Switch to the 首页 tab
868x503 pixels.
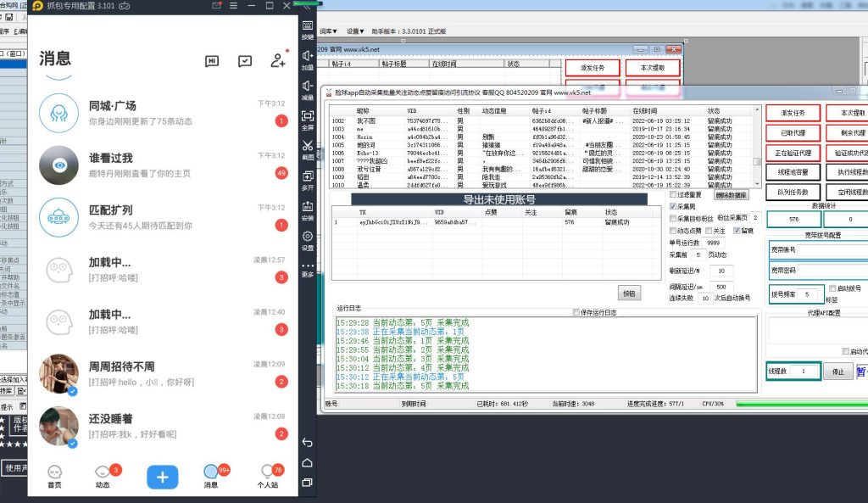tap(54, 475)
